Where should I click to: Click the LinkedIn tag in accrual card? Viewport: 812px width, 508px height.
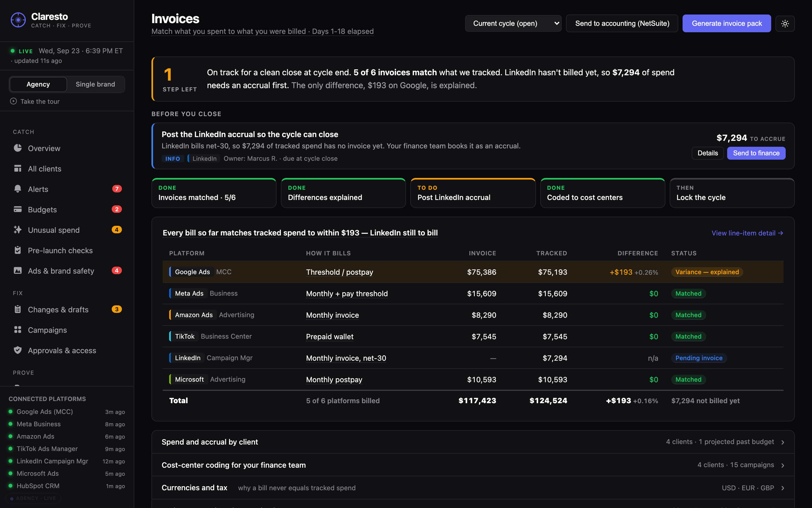point(204,159)
